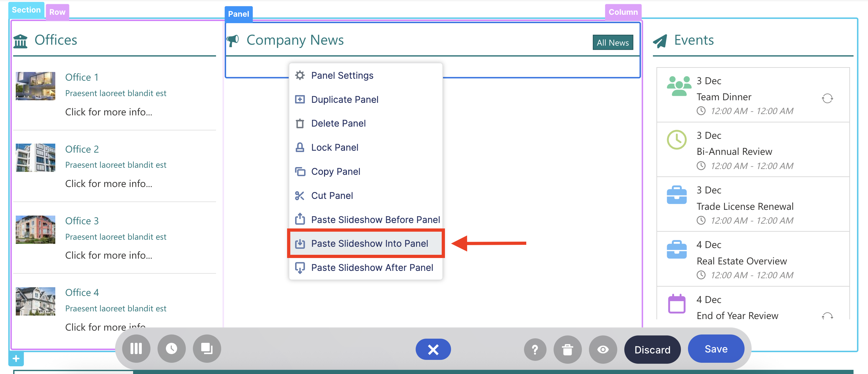Click the templates copy icon in toolbar
The height and width of the screenshot is (374, 868).
click(207, 349)
